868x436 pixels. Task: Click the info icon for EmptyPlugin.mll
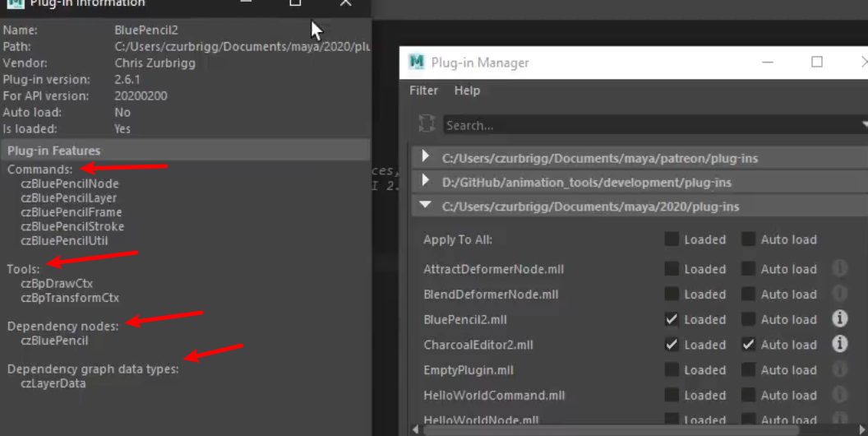pos(839,369)
